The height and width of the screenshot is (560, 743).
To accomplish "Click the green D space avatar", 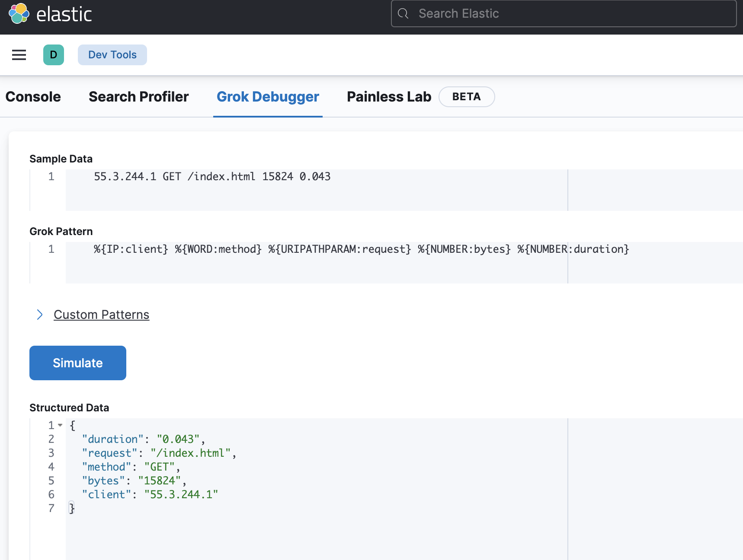I will tap(54, 55).
